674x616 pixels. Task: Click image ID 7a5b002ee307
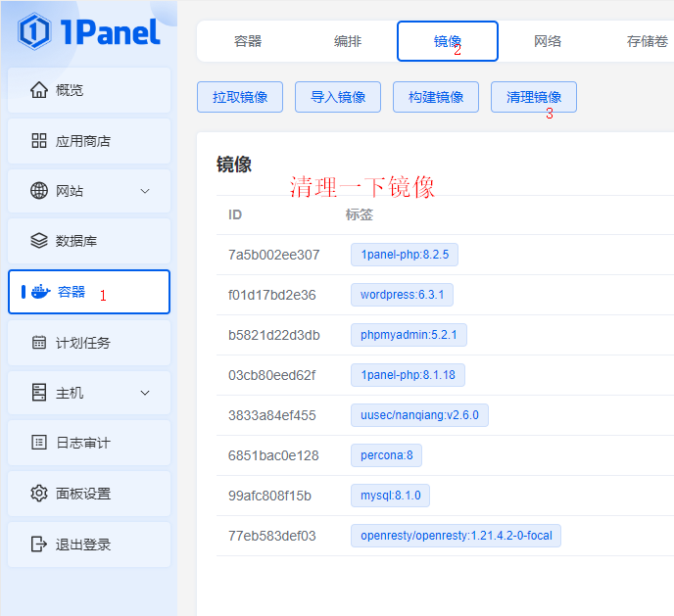click(x=274, y=255)
